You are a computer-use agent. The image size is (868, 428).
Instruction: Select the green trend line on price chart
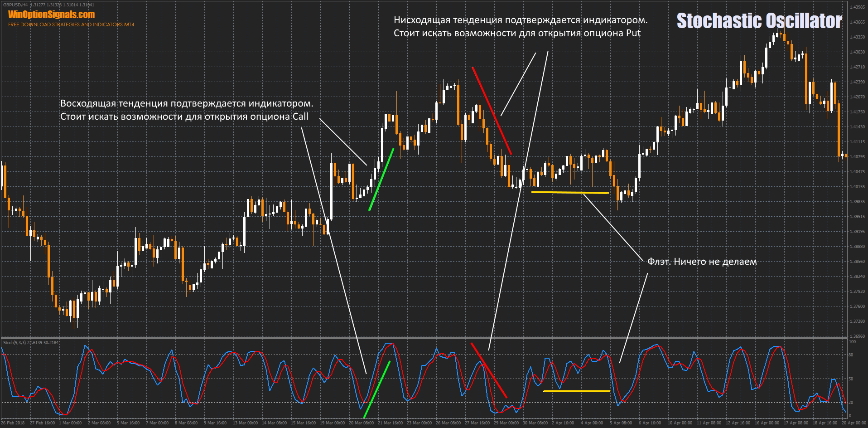coord(381,180)
